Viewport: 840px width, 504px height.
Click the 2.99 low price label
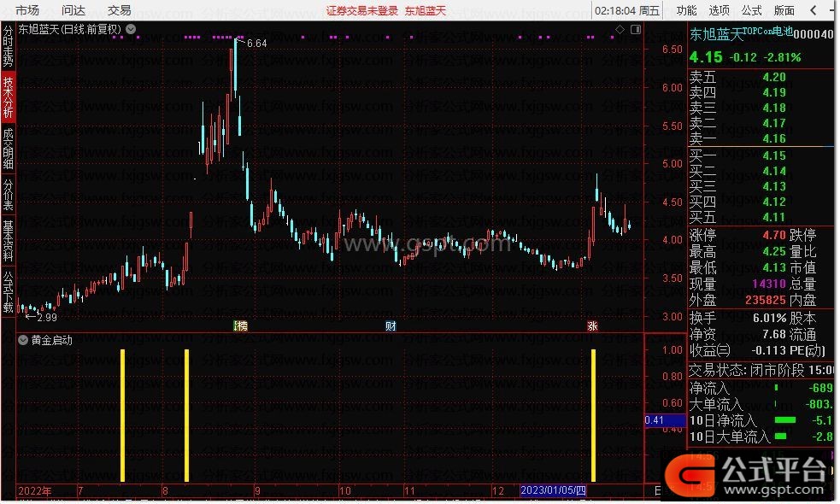point(47,317)
